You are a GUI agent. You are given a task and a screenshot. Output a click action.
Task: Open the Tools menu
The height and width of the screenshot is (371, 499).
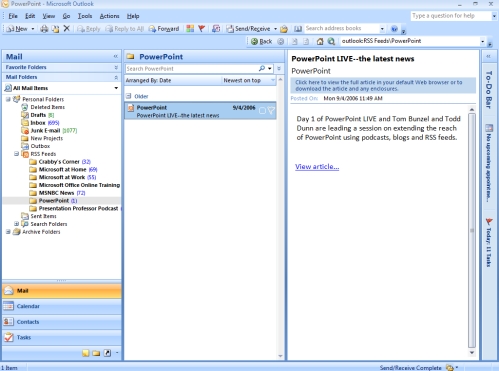pos(85,16)
